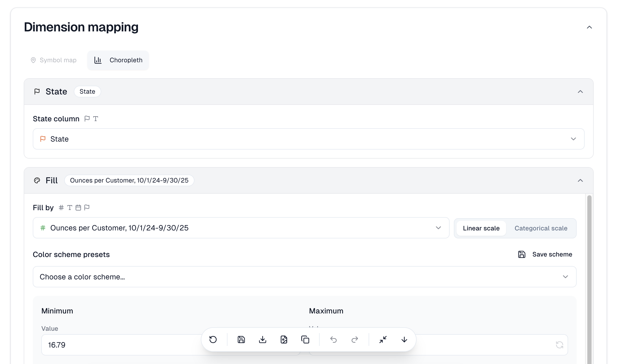Screen dimensions: 619x364
Task: Select Linear scale option
Action: (481, 228)
